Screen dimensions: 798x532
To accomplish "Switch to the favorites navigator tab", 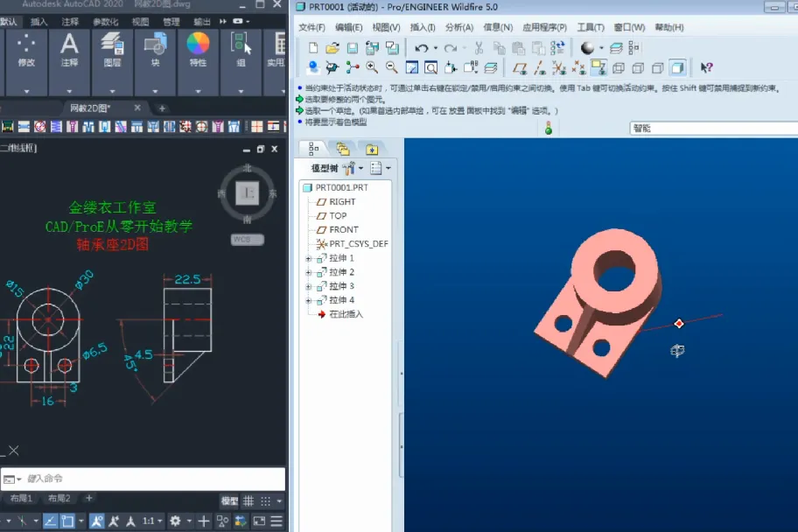I will point(372,149).
